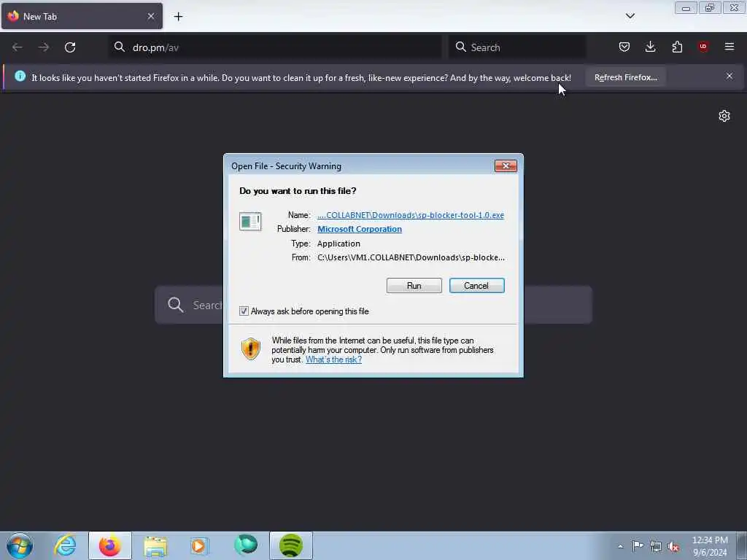
Task: Click the info icon in notification bar
Action: click(x=20, y=76)
